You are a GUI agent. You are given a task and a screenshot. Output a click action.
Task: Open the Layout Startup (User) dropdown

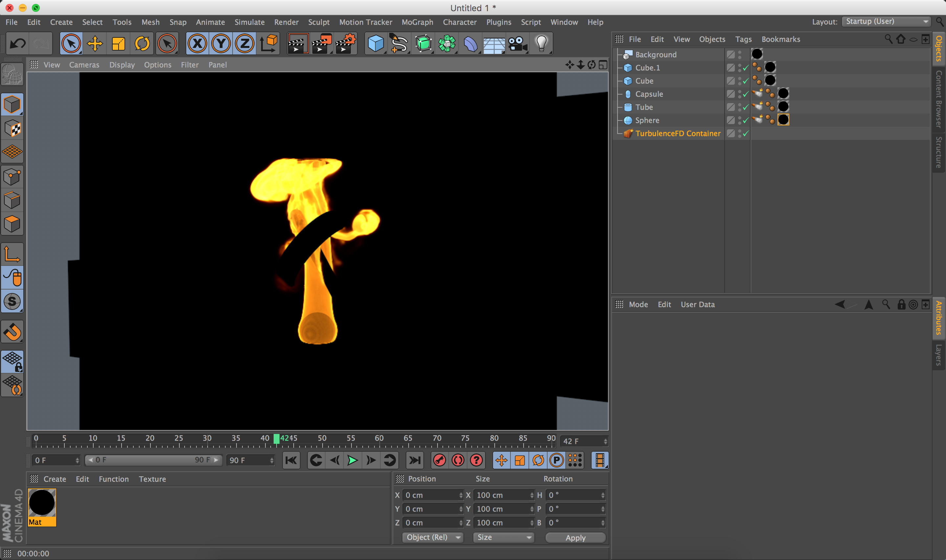coord(886,22)
